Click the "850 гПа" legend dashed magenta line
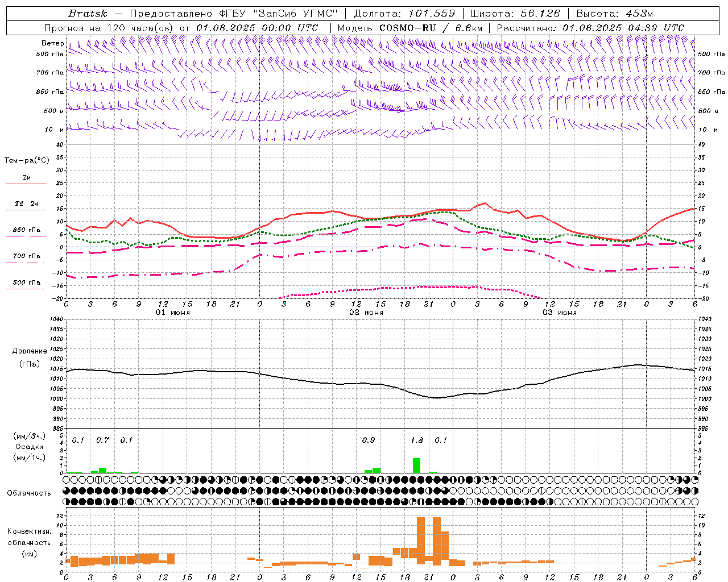 click(x=26, y=236)
